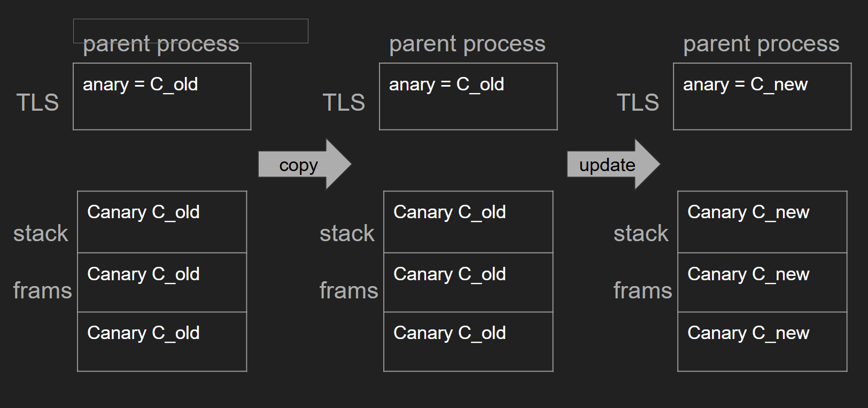Click the top "Canary C_new" stack frame

[762, 222]
